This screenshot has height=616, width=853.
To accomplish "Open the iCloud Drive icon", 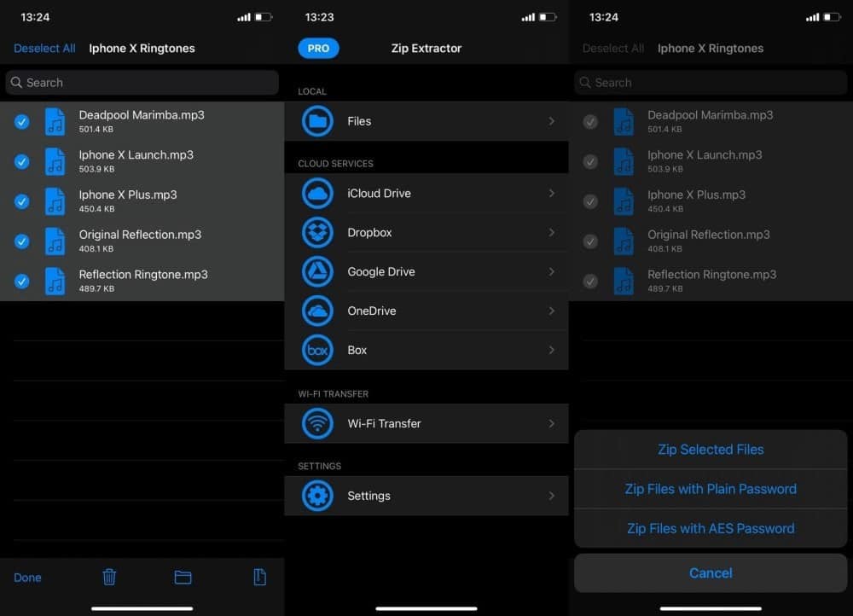I will point(317,193).
